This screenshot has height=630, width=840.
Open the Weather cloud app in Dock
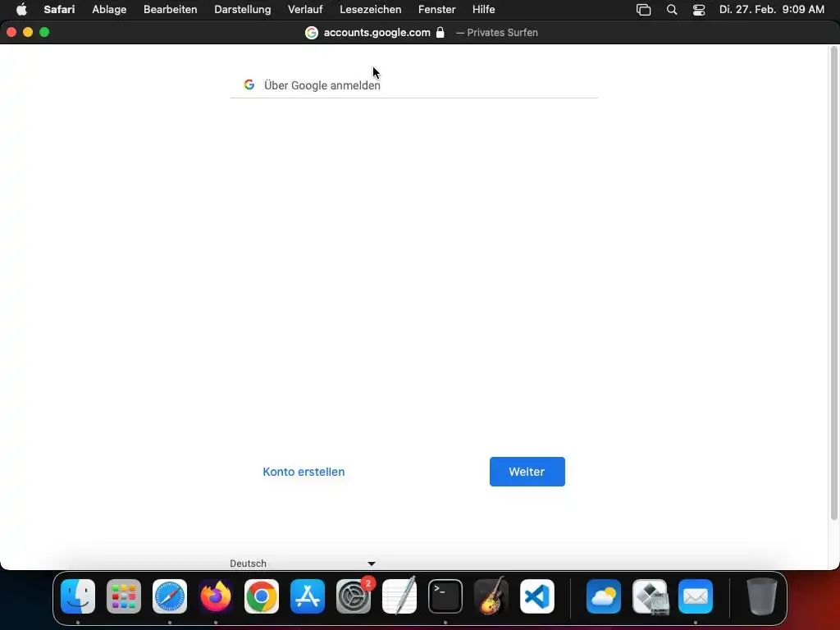604,596
